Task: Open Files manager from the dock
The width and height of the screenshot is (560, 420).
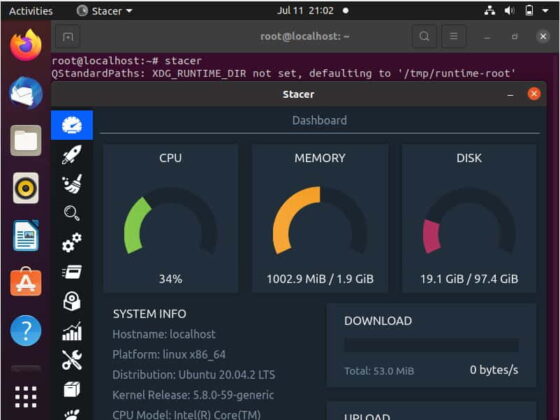Action: click(26, 140)
